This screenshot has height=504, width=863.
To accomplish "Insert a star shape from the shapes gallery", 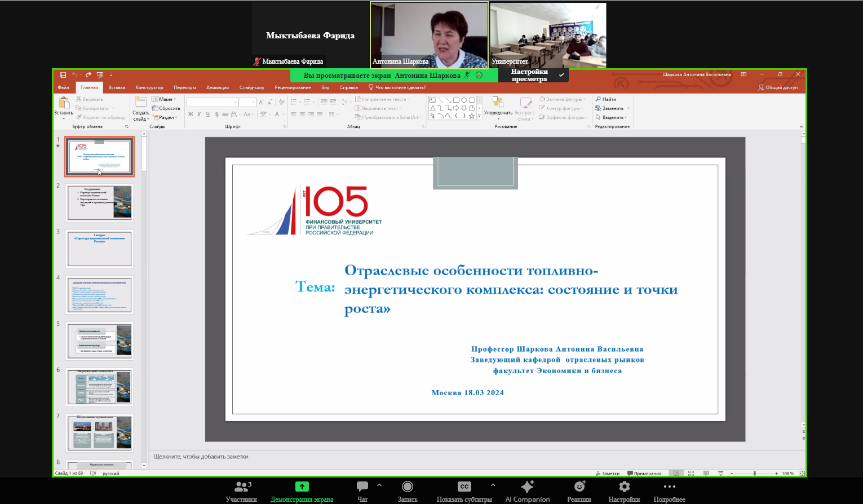I will [x=471, y=116].
